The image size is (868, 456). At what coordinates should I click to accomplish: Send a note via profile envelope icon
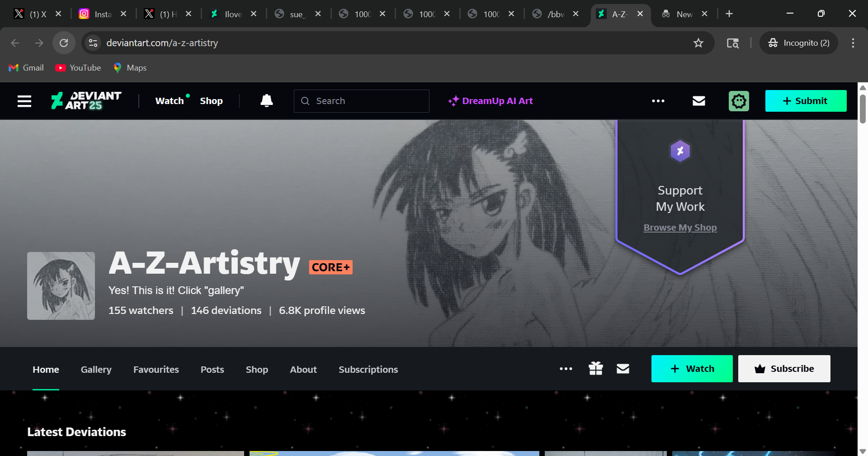click(623, 369)
